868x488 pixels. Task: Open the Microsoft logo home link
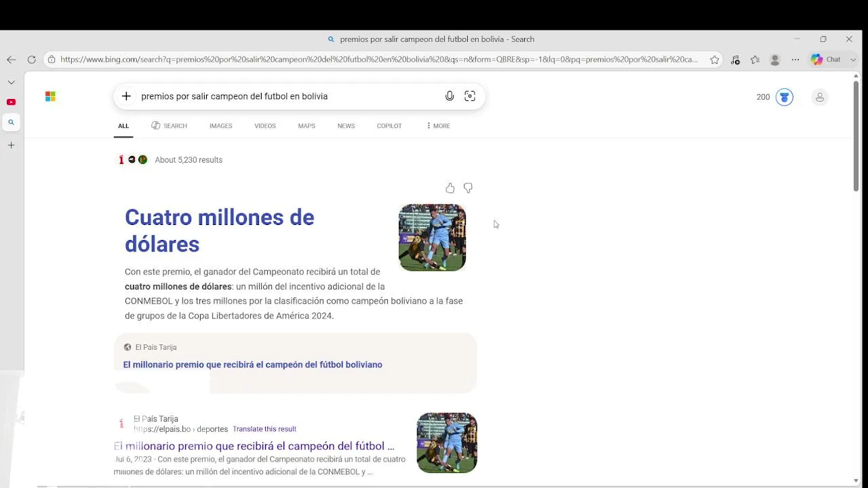coord(50,96)
